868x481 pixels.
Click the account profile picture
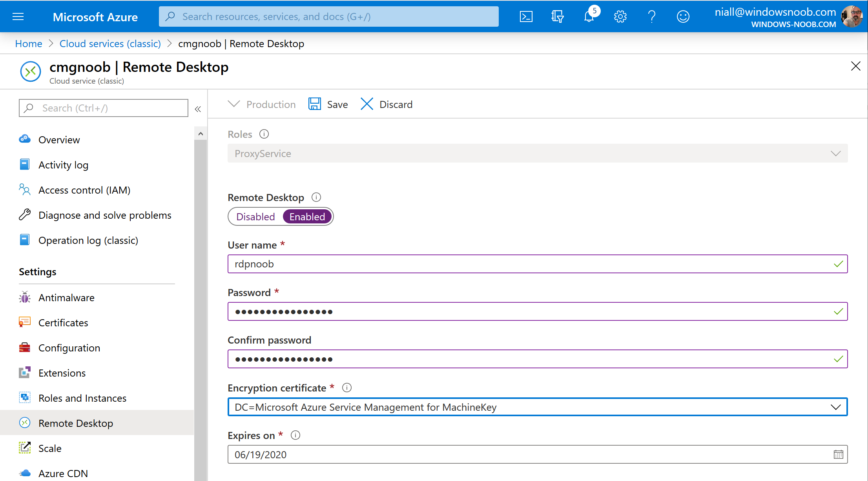pyautogui.click(x=852, y=16)
